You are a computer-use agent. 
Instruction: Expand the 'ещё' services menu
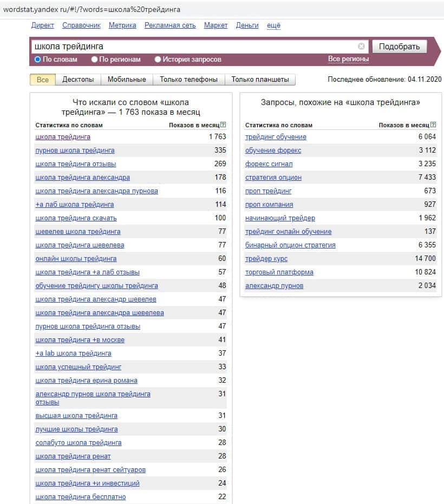click(273, 25)
